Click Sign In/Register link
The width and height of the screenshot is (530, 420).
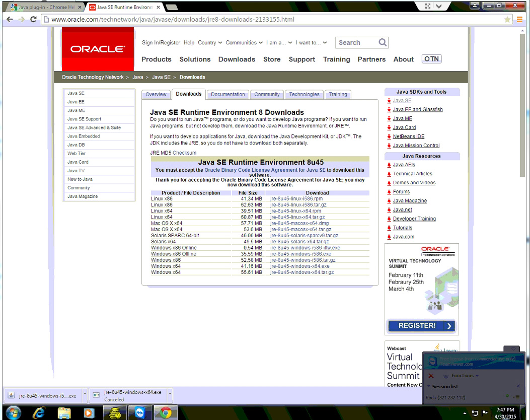[x=161, y=43]
